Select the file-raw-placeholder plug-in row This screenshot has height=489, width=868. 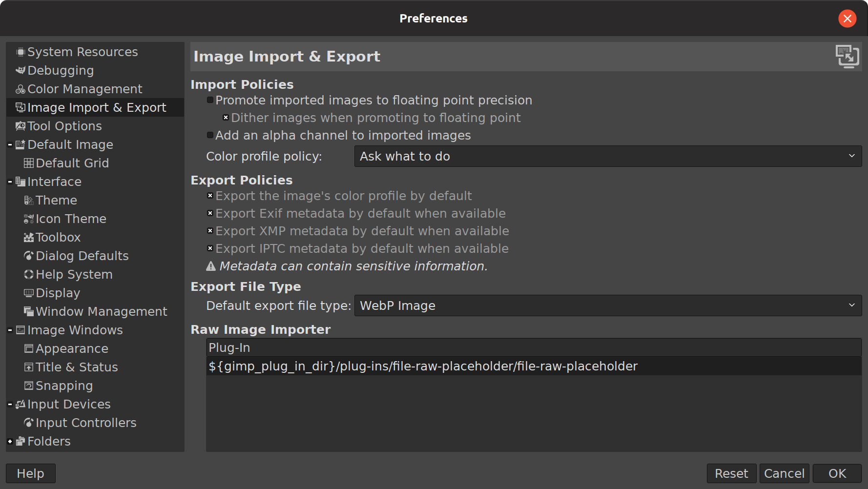point(534,366)
